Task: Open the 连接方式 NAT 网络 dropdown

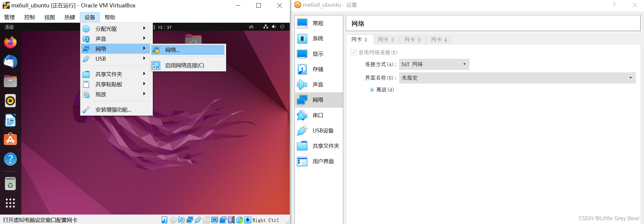Action: 434,64
